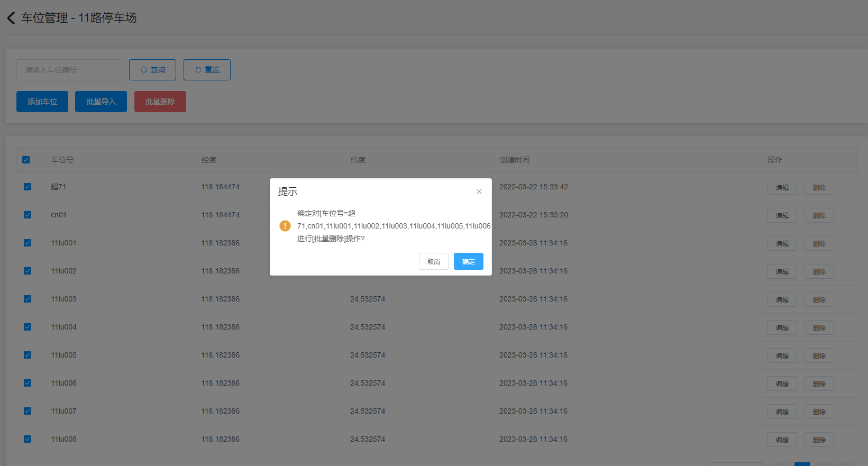Screen dimensions: 868x466
Task: Close the 提示 dialog with X
Action: 479,191
